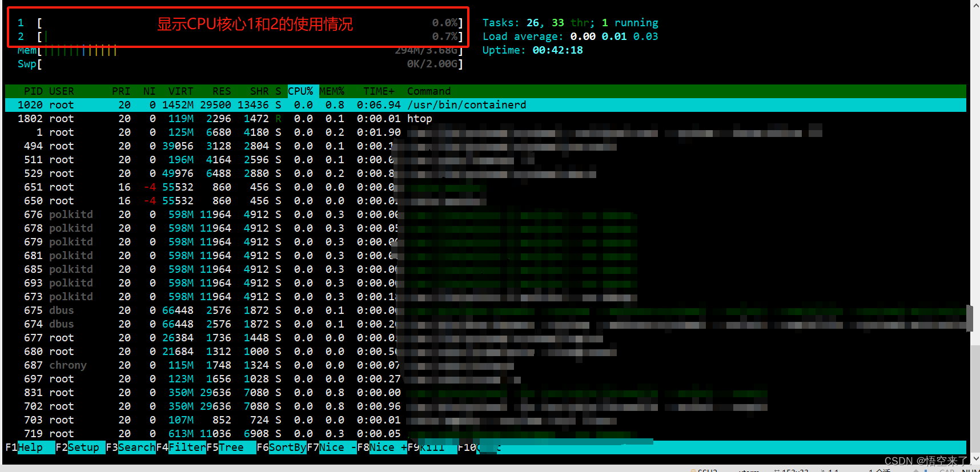Select the process row with PID 529
The height and width of the screenshot is (472, 980).
(485, 174)
